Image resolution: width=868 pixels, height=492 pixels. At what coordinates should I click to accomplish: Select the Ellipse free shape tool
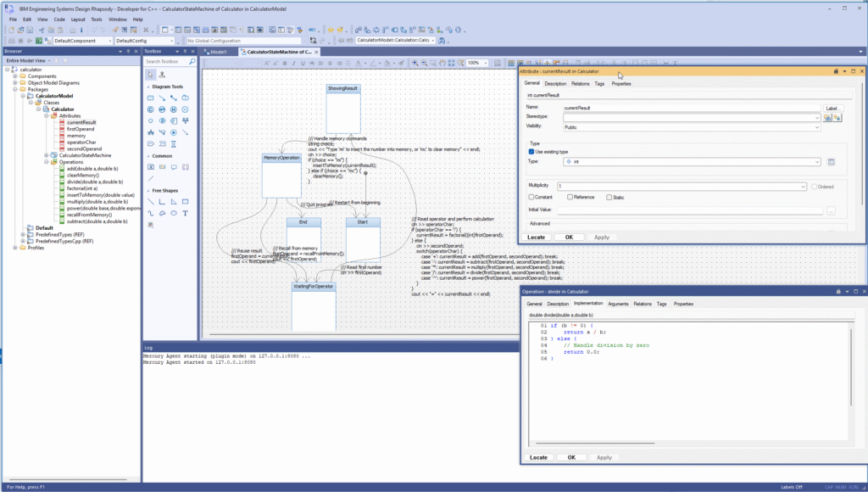174,213
